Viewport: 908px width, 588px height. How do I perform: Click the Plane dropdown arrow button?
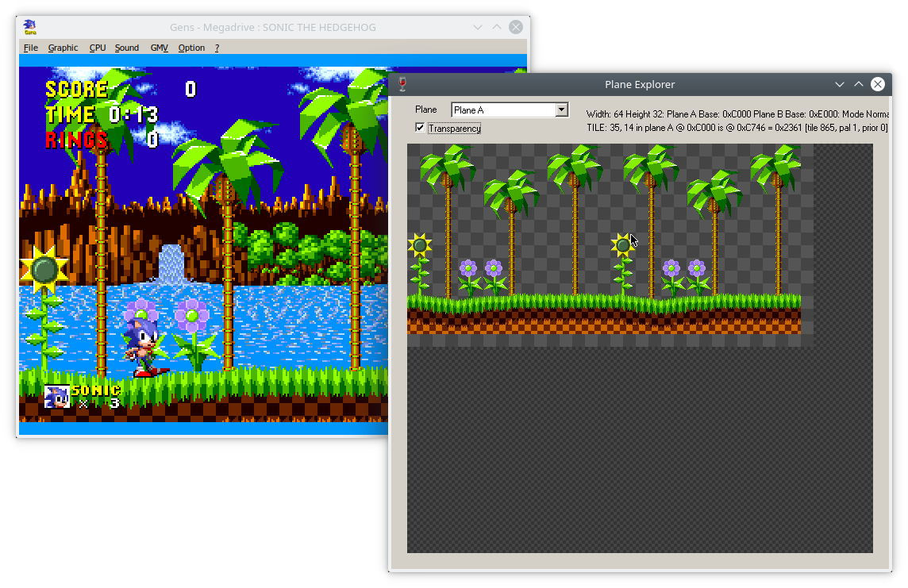pos(561,110)
